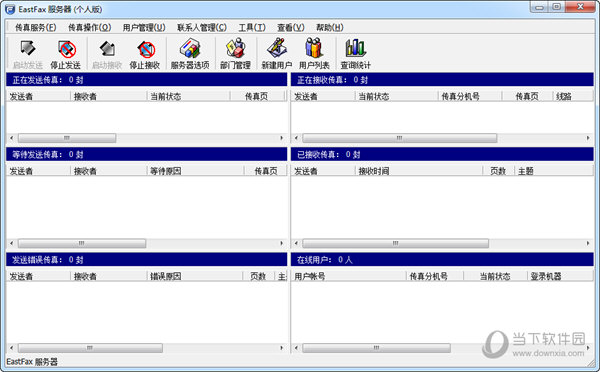
Task: Open the 帮助(H) menu
Action: click(x=329, y=27)
